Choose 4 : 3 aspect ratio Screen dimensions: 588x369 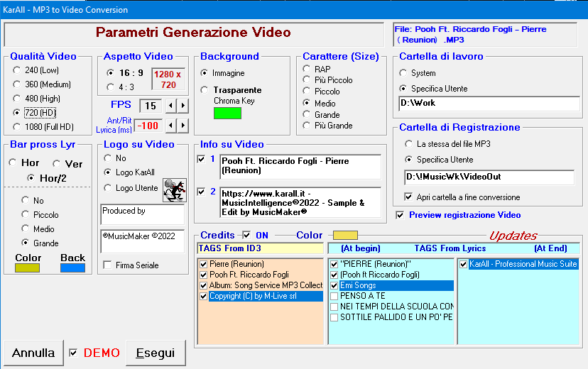[110, 87]
